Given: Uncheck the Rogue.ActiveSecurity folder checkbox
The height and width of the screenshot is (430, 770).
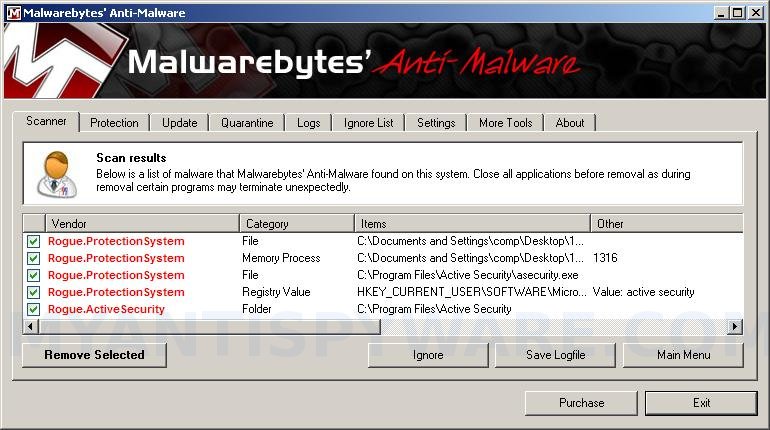Looking at the screenshot, I should pyautogui.click(x=33, y=309).
